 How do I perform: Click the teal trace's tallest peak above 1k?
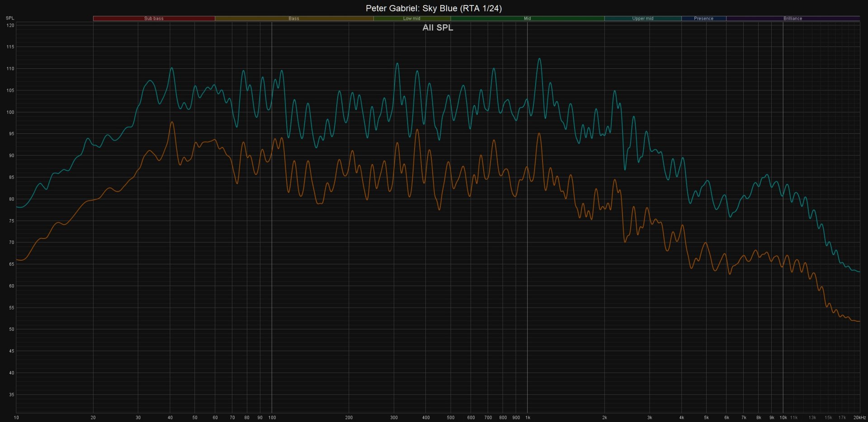[x=539, y=59]
